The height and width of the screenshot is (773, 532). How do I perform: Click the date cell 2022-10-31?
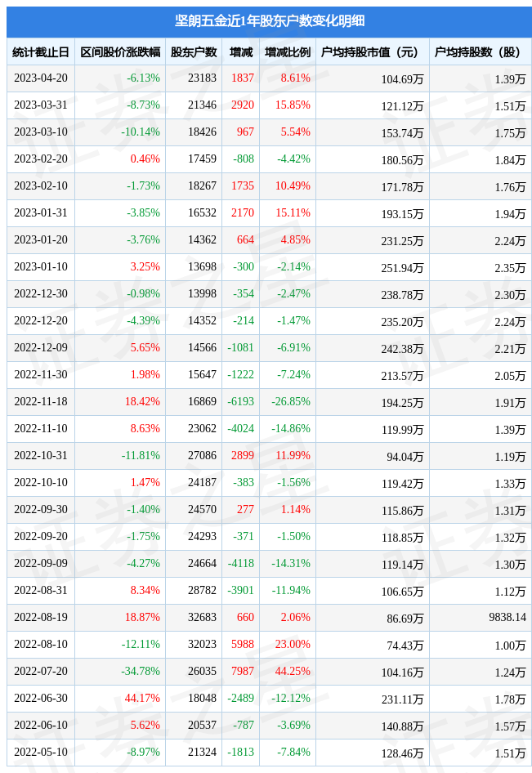[x=41, y=455]
